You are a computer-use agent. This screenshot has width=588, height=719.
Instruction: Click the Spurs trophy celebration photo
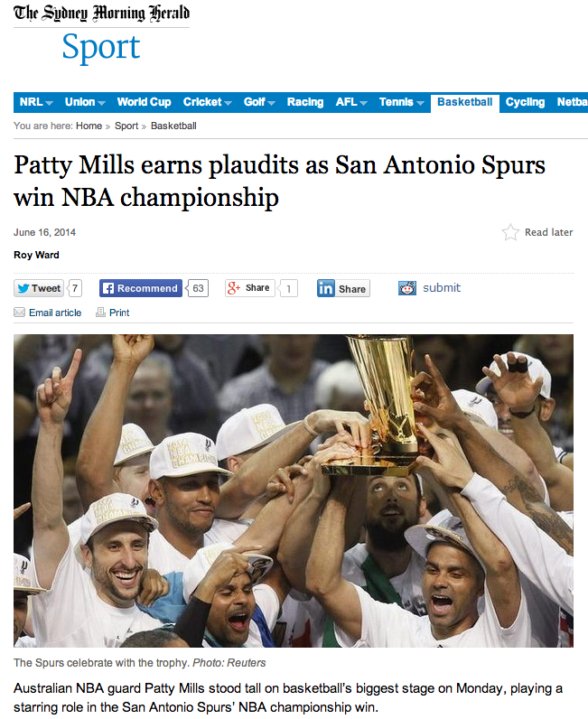click(294, 490)
